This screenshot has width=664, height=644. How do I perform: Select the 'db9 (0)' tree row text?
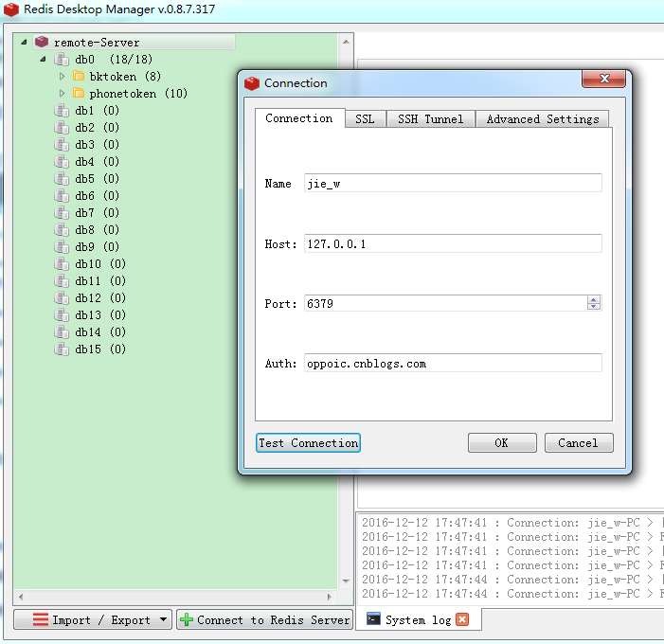[x=97, y=247]
